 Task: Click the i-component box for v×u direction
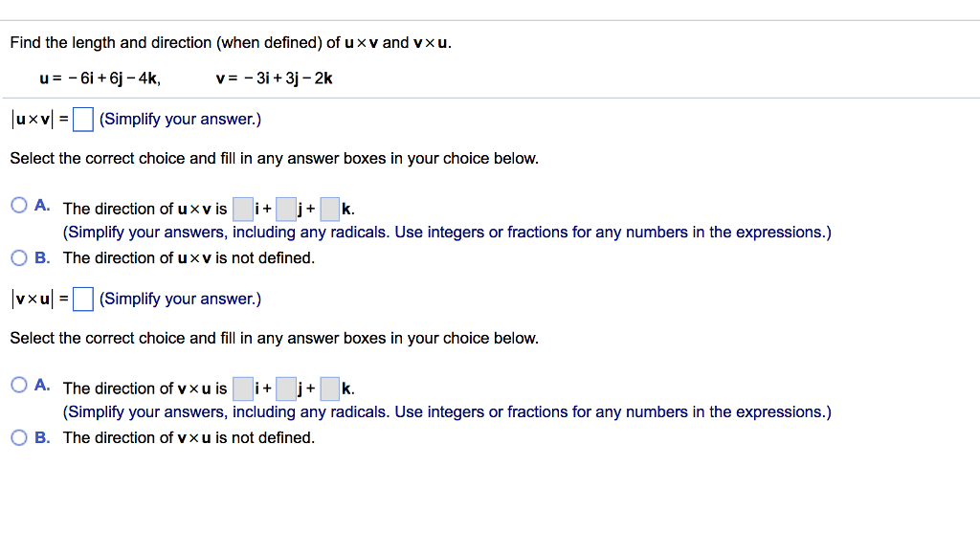243,389
